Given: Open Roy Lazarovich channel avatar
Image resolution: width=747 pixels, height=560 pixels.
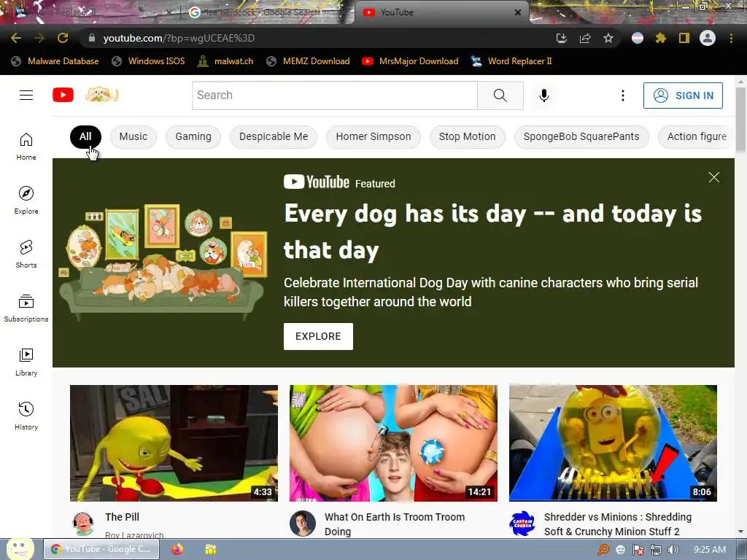Looking at the screenshot, I should 83,524.
